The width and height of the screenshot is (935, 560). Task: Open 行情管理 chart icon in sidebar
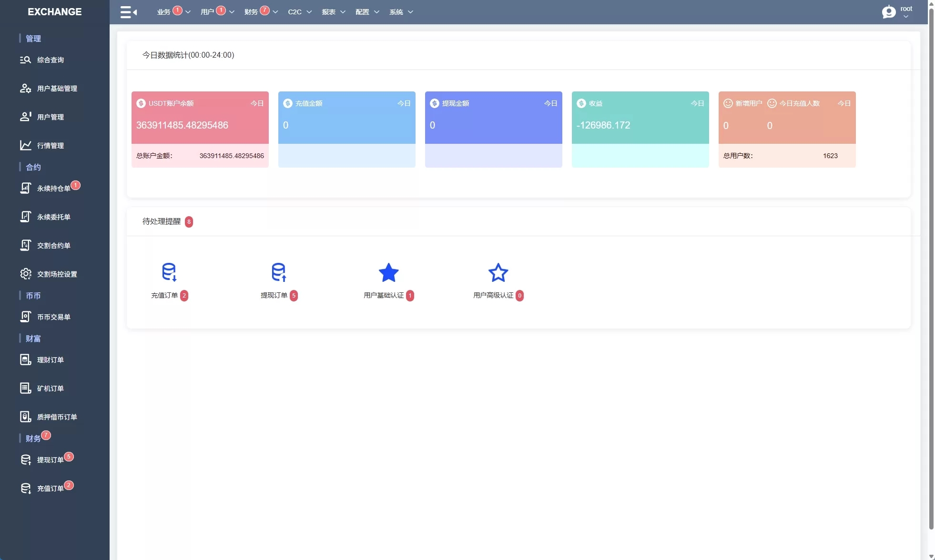click(x=25, y=145)
